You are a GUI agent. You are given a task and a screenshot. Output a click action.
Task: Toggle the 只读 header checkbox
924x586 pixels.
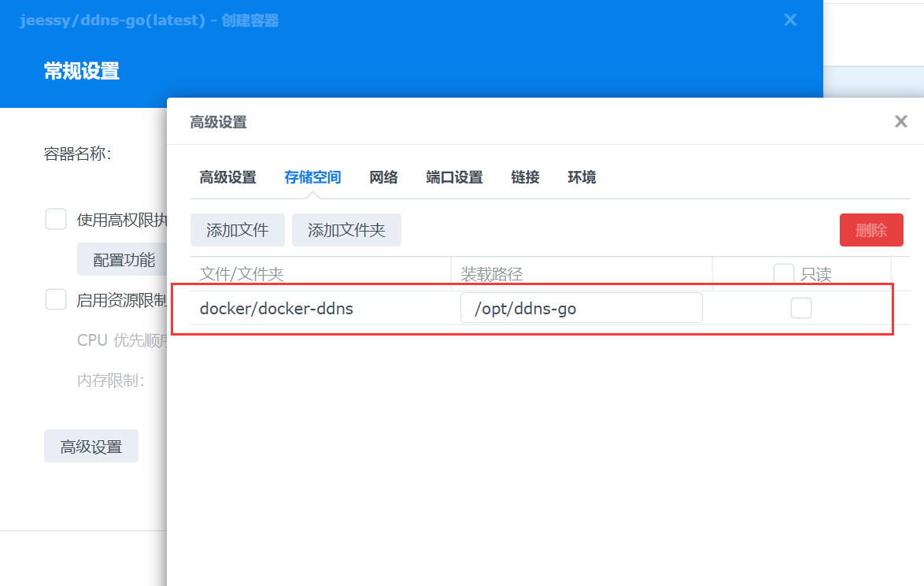(783, 274)
